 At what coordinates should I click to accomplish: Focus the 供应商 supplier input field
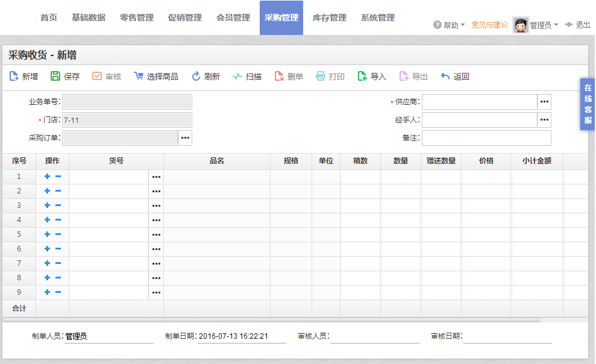point(480,101)
